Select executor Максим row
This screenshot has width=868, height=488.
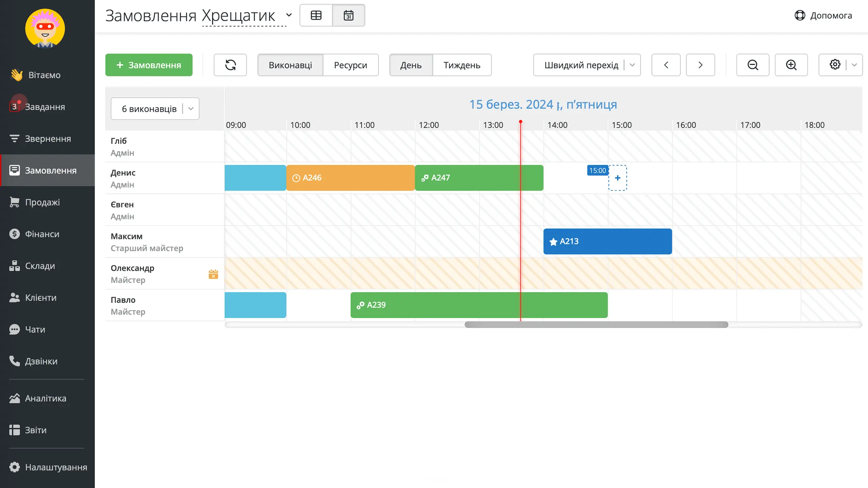[164, 242]
